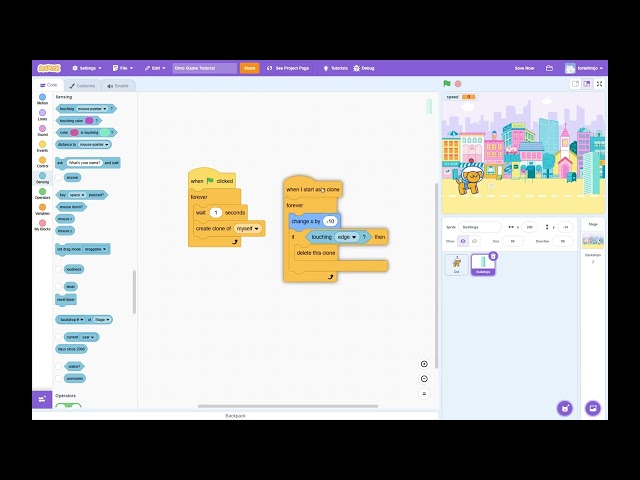The width and height of the screenshot is (640, 480).
Task: Select the Motion block category
Action: (42, 99)
